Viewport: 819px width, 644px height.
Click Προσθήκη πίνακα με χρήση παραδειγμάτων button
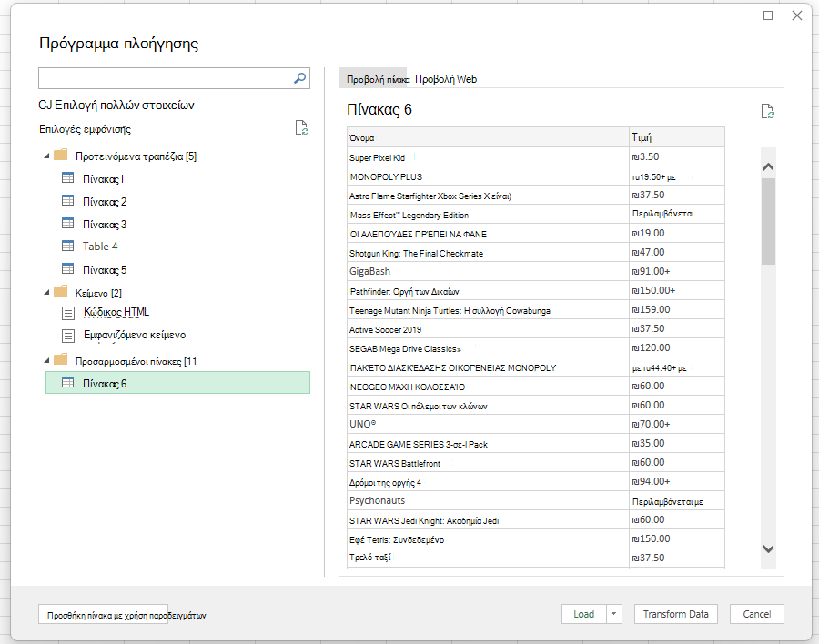tap(104, 614)
